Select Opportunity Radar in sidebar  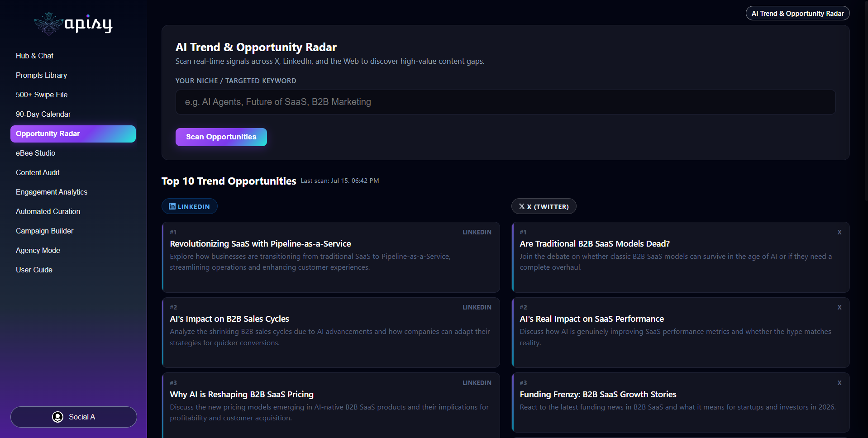coord(73,134)
